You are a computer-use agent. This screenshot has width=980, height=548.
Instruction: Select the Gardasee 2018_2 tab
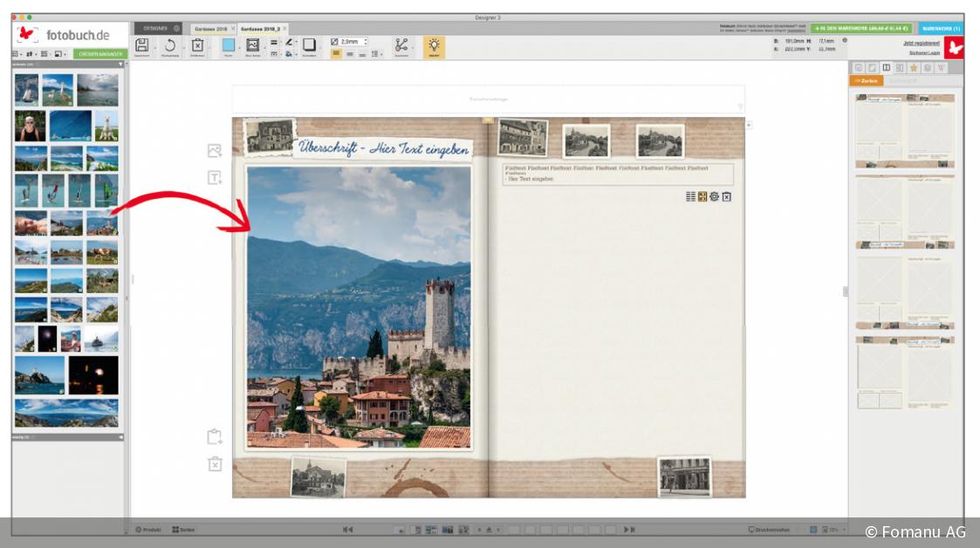[x=260, y=29]
